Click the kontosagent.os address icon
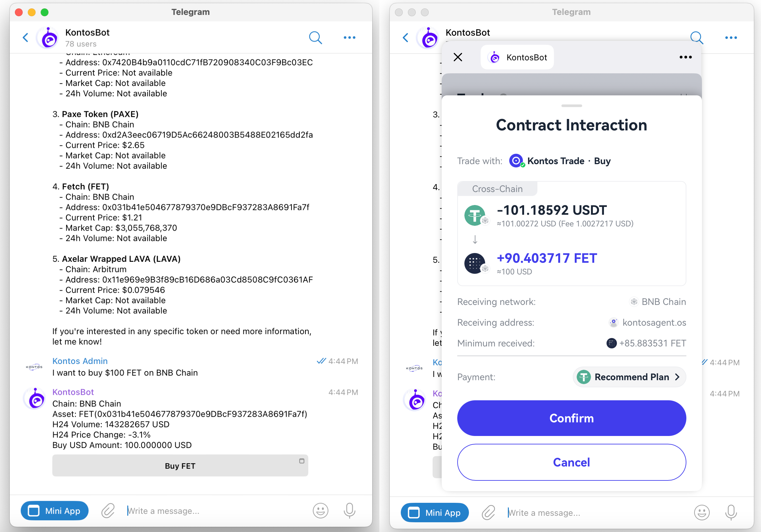This screenshot has width=761, height=532. (614, 323)
